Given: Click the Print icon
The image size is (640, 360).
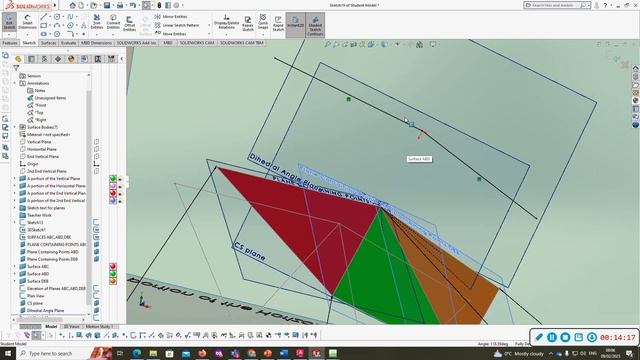Looking at the screenshot, I should click(120, 5).
